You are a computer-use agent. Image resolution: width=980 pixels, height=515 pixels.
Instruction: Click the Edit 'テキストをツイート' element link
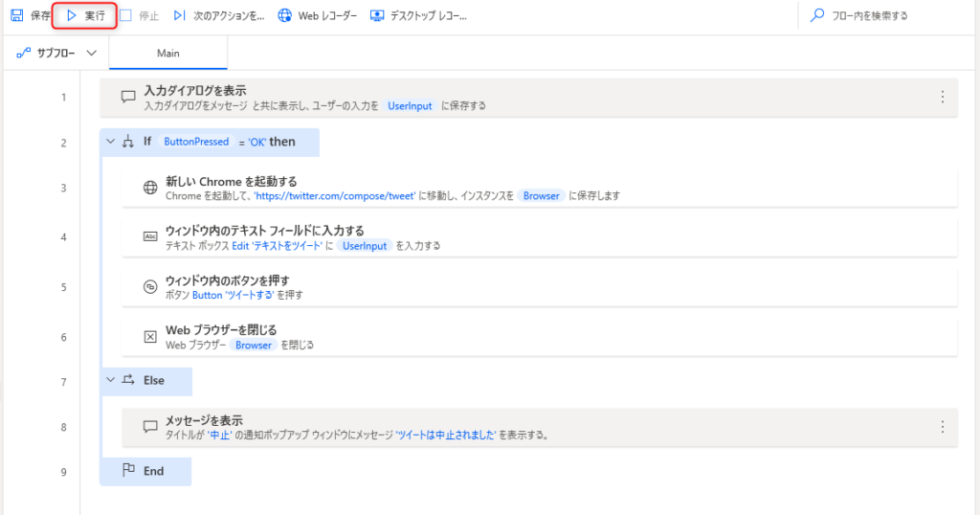coord(278,246)
